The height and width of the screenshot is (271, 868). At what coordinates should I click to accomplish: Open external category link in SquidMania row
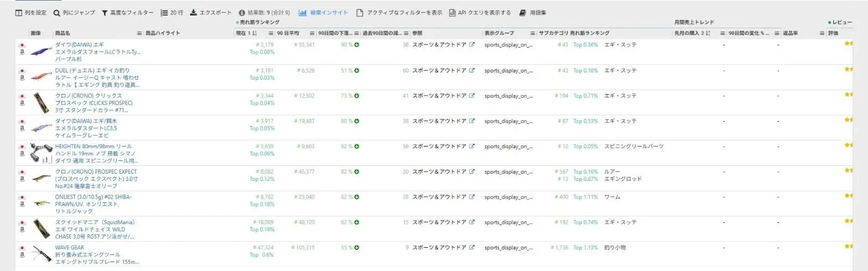472,222
